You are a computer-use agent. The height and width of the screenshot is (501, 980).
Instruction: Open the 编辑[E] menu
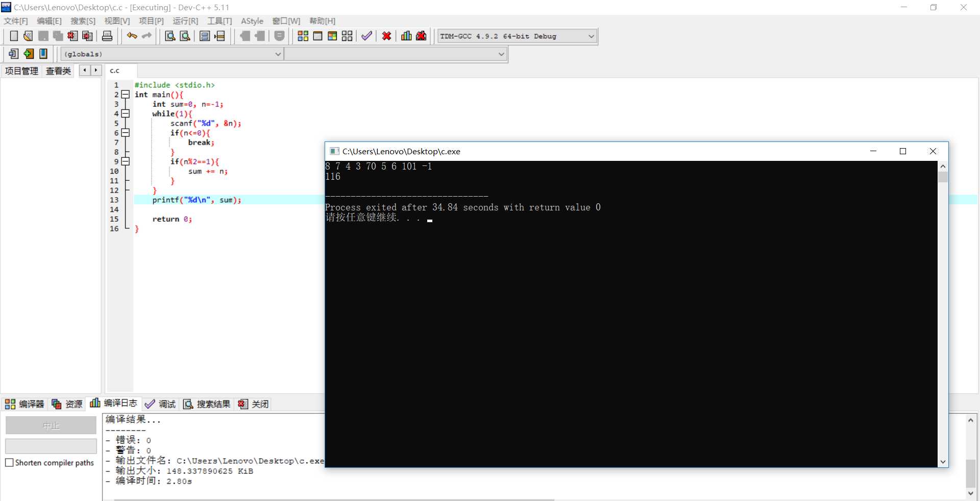pyautogui.click(x=49, y=21)
